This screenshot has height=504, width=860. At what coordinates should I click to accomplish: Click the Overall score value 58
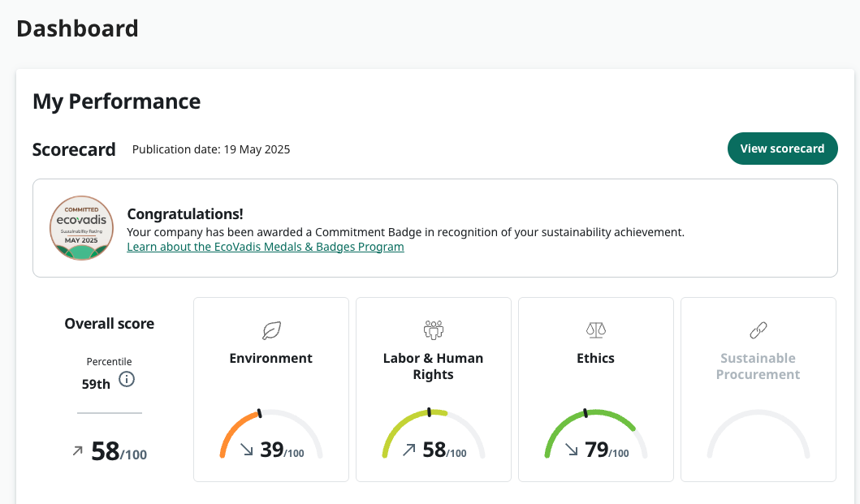[x=106, y=451]
